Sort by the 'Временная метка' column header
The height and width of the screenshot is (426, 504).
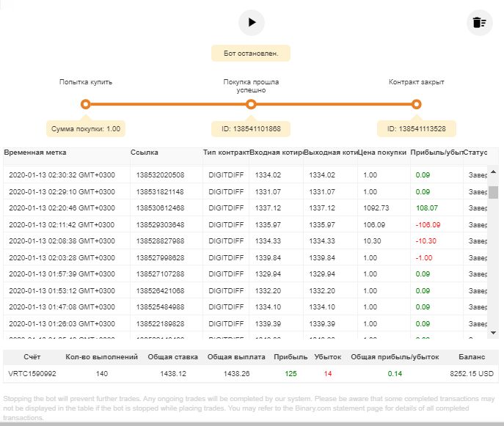pyautogui.click(x=35, y=153)
